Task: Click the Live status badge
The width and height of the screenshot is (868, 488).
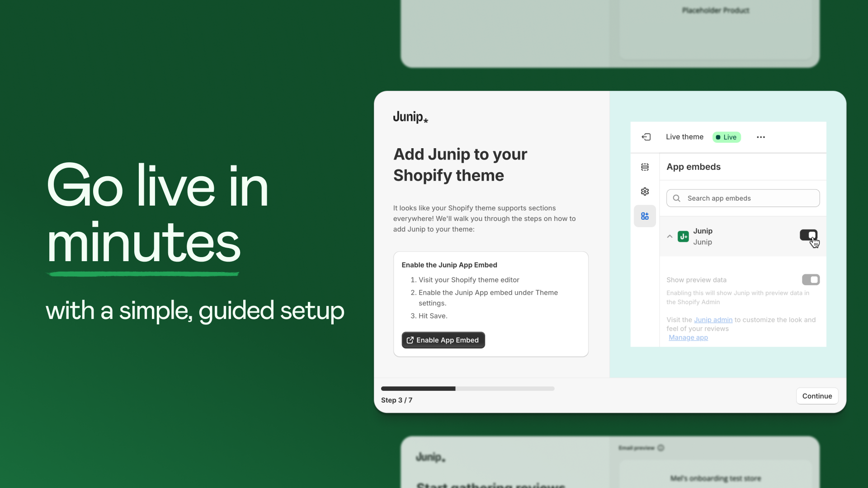Action: click(x=726, y=137)
